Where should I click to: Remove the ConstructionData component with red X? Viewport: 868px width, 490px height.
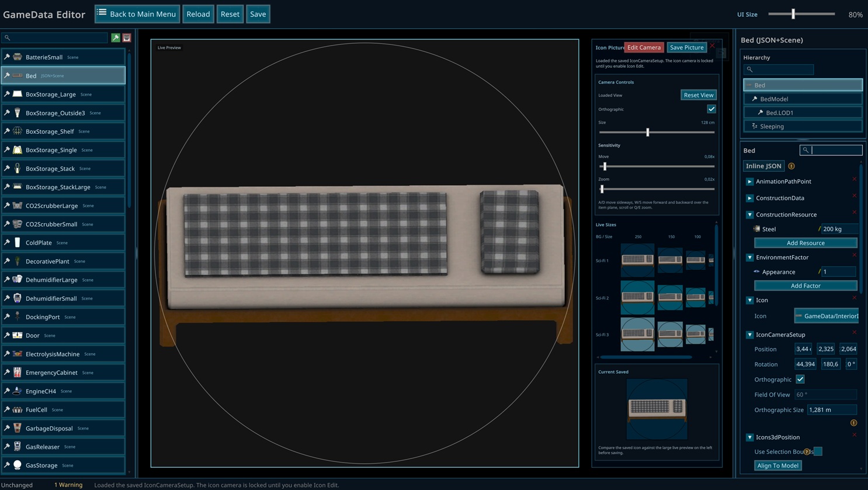click(x=854, y=196)
